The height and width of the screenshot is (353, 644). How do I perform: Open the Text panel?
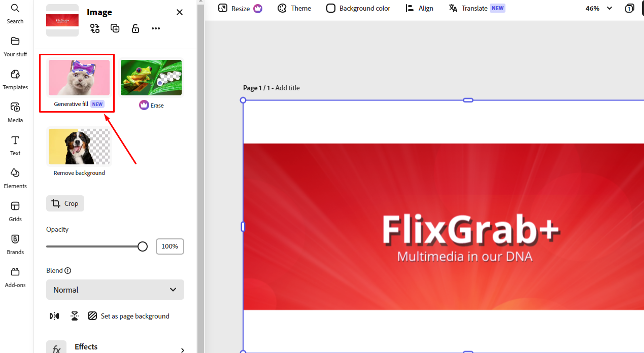coord(15,146)
